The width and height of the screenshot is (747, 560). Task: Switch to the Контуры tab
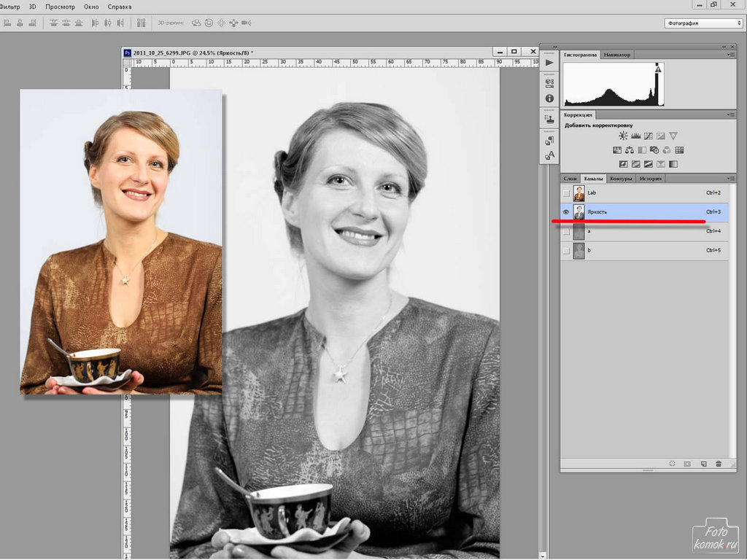tap(621, 179)
